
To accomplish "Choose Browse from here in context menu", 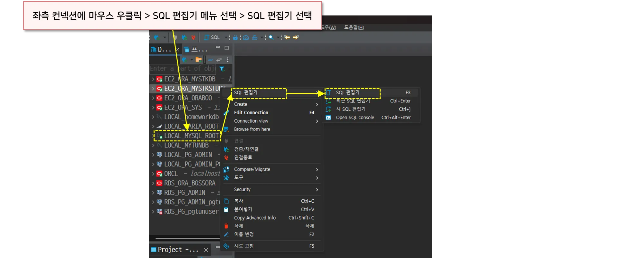I will [x=271, y=129].
